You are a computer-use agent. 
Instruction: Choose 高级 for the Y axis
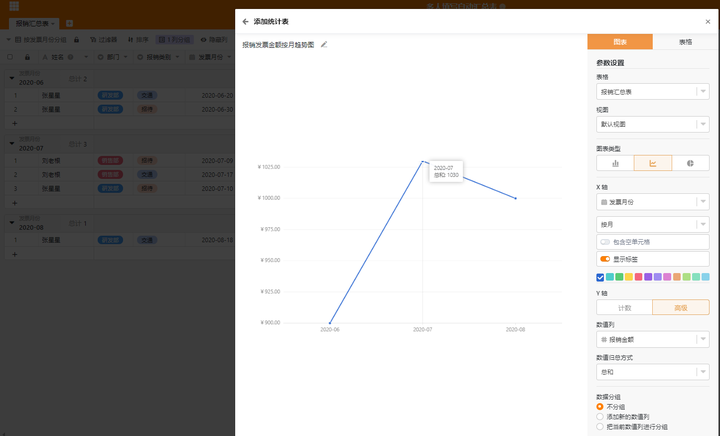click(681, 307)
